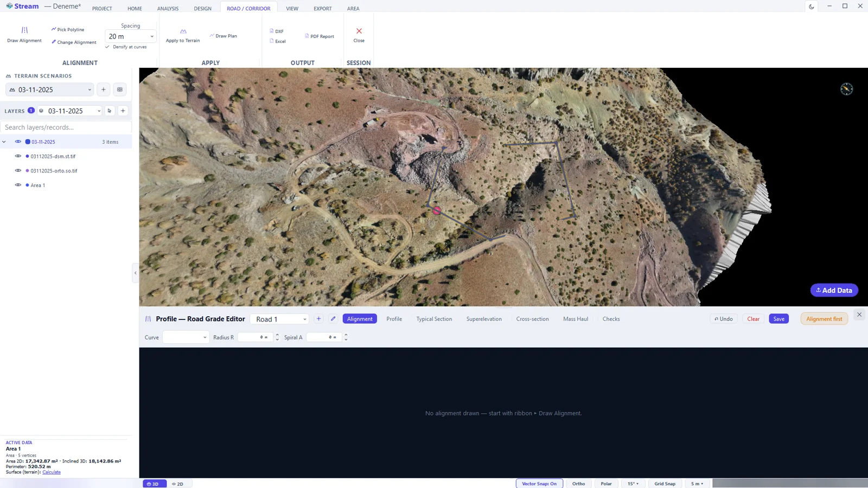Image resolution: width=868 pixels, height=488 pixels.
Task: Click the Add Data button
Action: point(834,290)
